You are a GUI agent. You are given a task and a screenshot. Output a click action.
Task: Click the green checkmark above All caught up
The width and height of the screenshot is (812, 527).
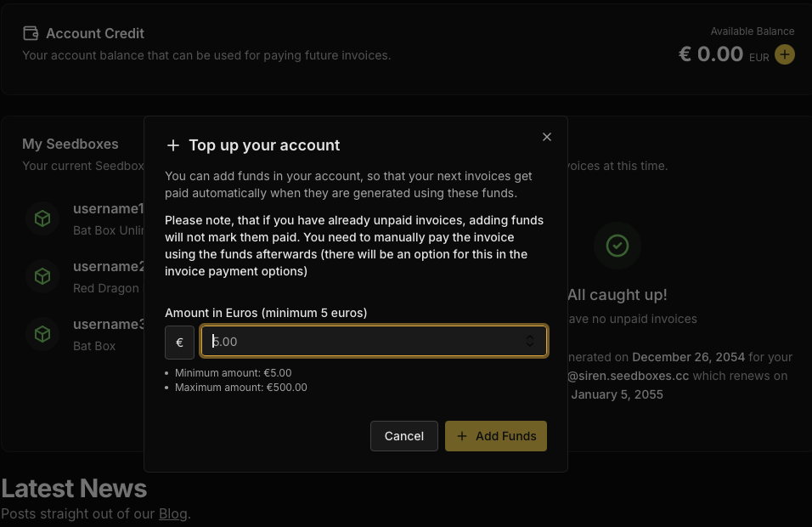point(617,246)
